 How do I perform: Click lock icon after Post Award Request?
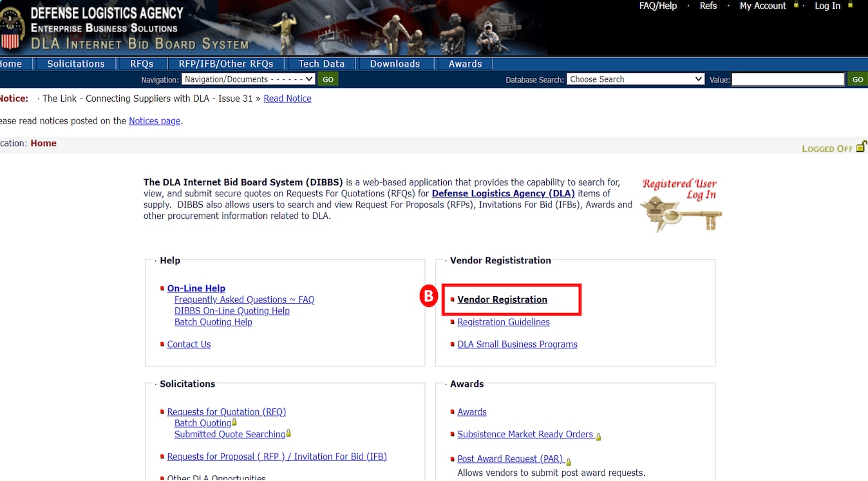[x=569, y=460]
